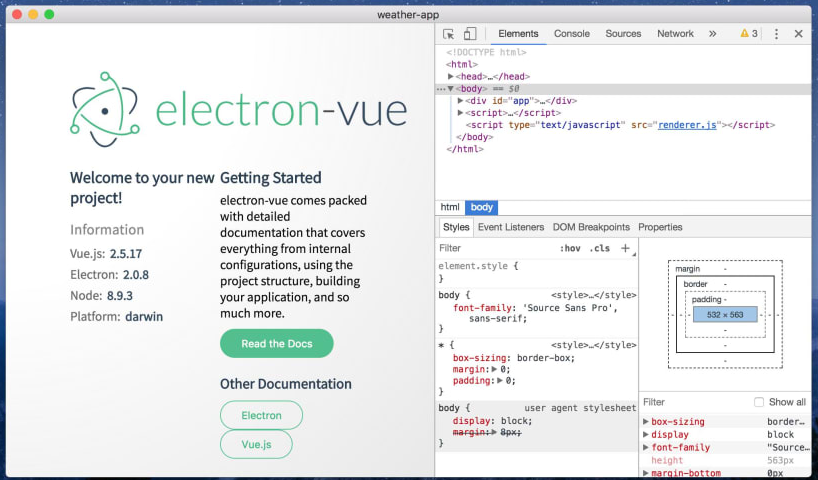The height and width of the screenshot is (480, 818).
Task: Expand margin shorthand in * rule
Action: pos(495,369)
